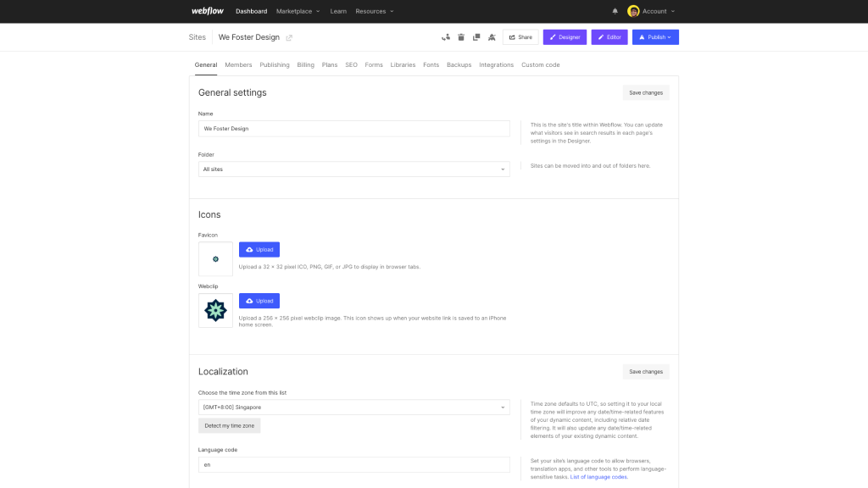The width and height of the screenshot is (868, 488).
Task: Click the Publish button
Action: 654,37
